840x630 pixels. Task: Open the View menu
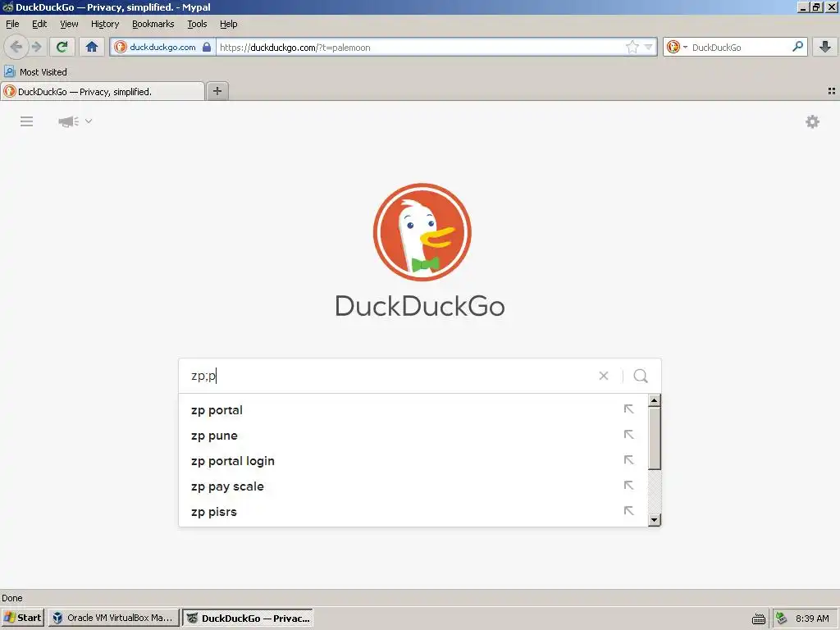point(69,24)
